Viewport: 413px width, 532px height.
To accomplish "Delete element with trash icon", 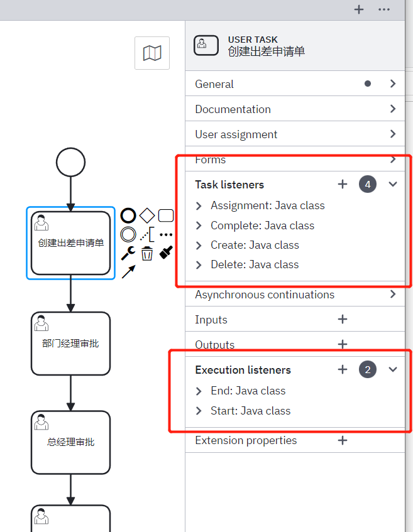I will click(x=147, y=253).
